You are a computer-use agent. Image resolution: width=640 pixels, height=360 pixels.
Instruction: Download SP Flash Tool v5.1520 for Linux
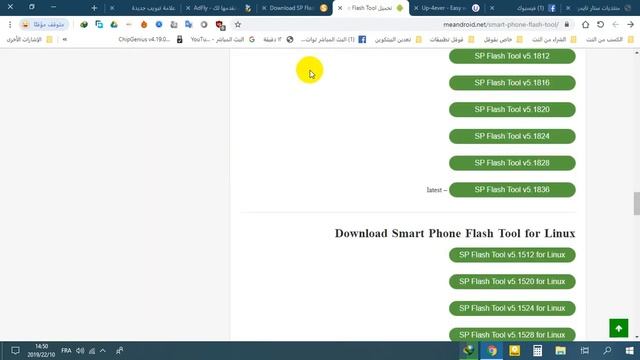pyautogui.click(x=512, y=282)
